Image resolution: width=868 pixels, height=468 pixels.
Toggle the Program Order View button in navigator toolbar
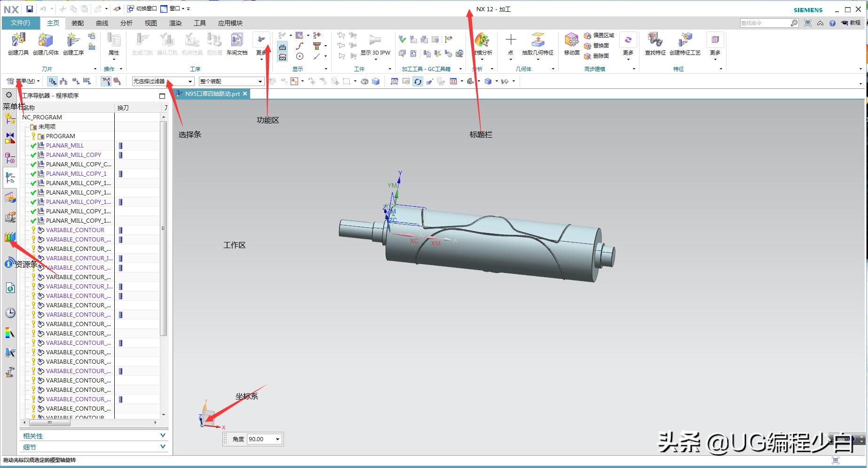click(53, 81)
